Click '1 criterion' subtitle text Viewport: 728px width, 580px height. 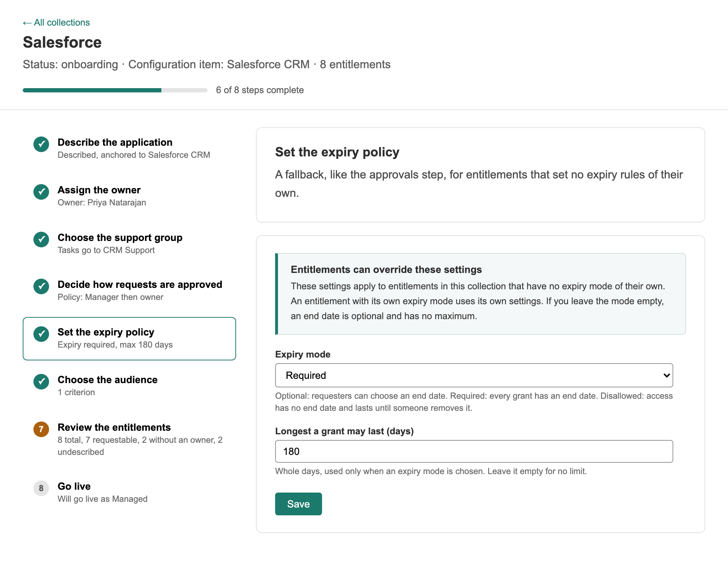click(x=76, y=392)
